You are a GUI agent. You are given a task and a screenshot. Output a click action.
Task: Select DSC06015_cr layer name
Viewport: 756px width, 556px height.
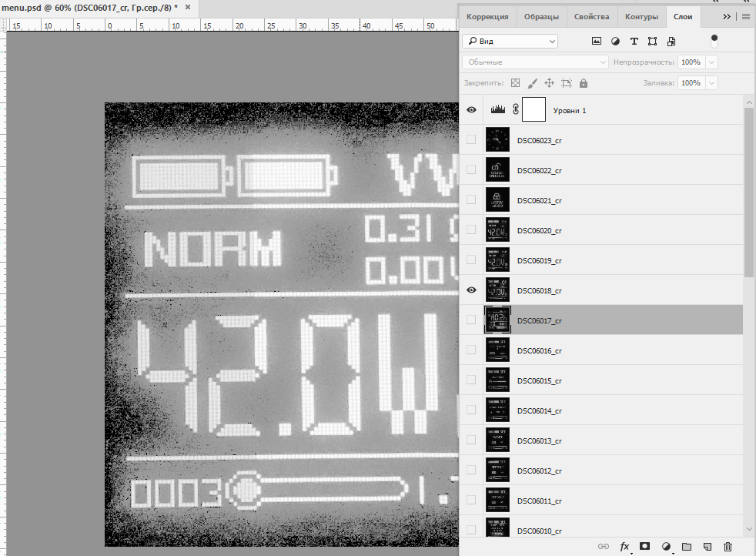pos(539,380)
